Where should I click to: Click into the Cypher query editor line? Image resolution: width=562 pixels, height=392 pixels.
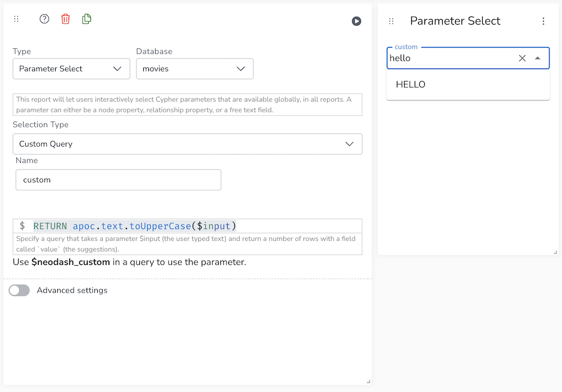(x=188, y=226)
